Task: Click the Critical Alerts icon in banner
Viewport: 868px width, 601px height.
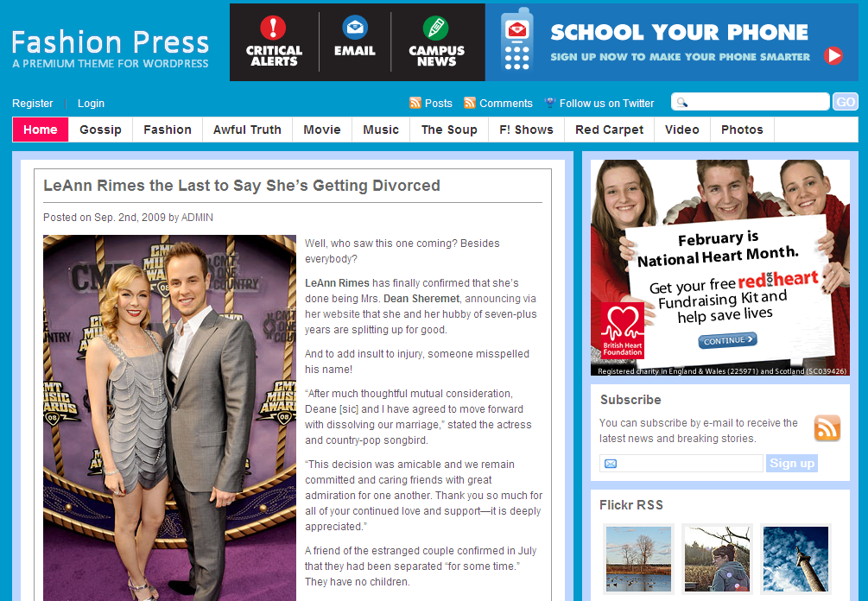Action: click(x=273, y=28)
